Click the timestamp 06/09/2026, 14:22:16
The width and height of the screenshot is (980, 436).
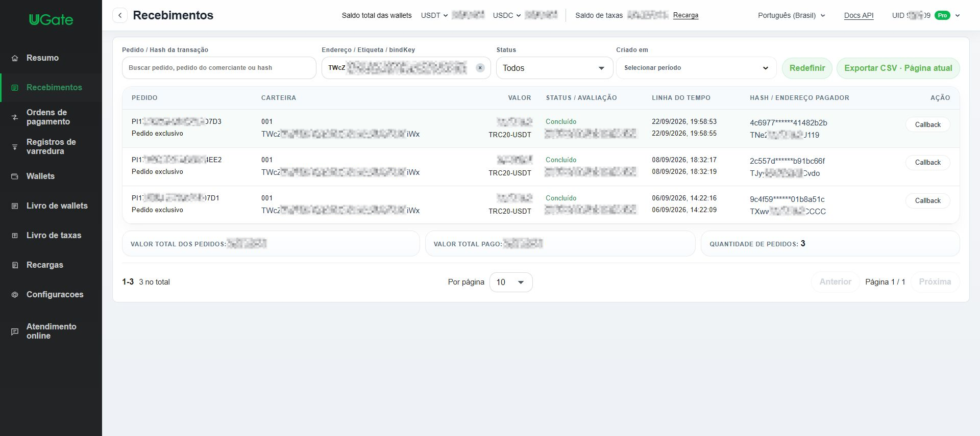click(x=684, y=198)
